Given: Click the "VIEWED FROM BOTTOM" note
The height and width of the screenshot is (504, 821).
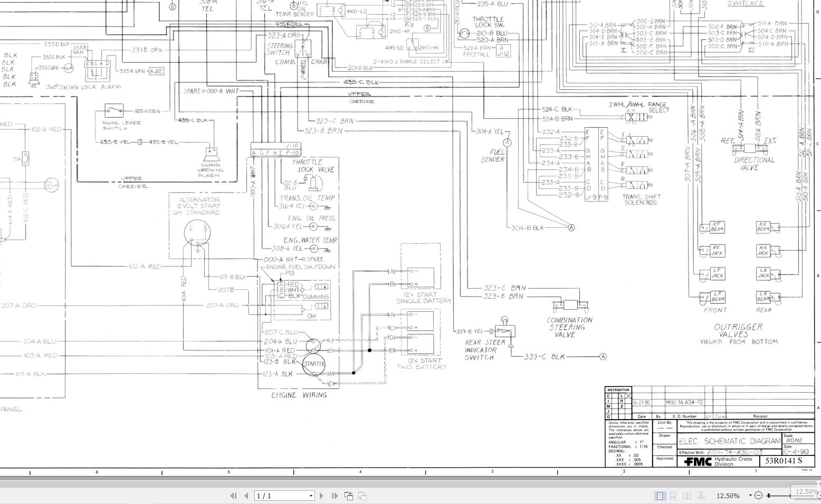Looking at the screenshot, I should 739,341.
